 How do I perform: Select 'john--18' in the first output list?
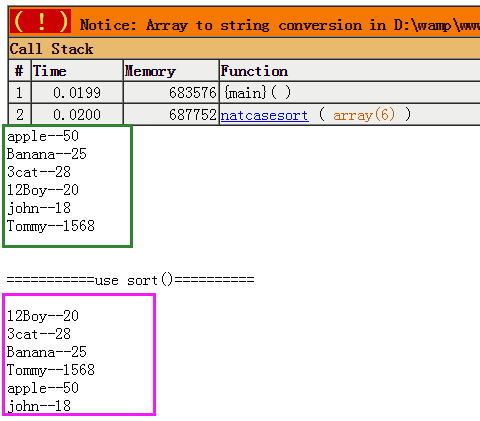click(39, 208)
